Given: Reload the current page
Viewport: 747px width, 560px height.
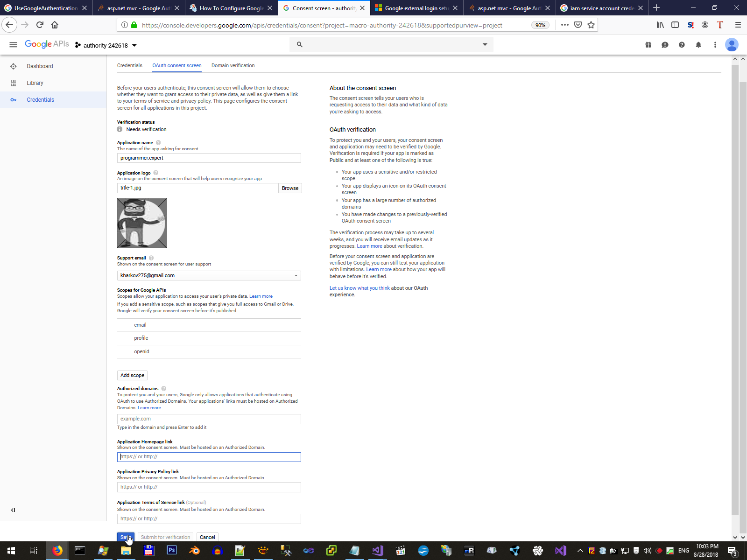Looking at the screenshot, I should [x=40, y=25].
